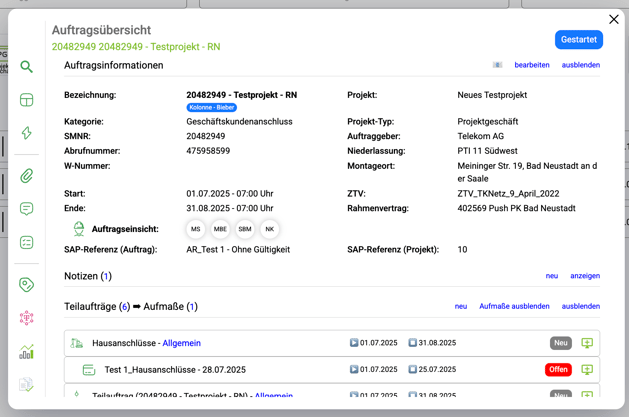Open the comments speech bubble icon

point(27,209)
